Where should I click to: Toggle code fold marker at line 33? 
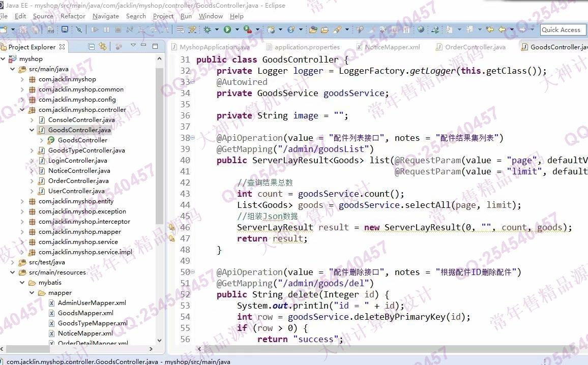tap(193, 82)
